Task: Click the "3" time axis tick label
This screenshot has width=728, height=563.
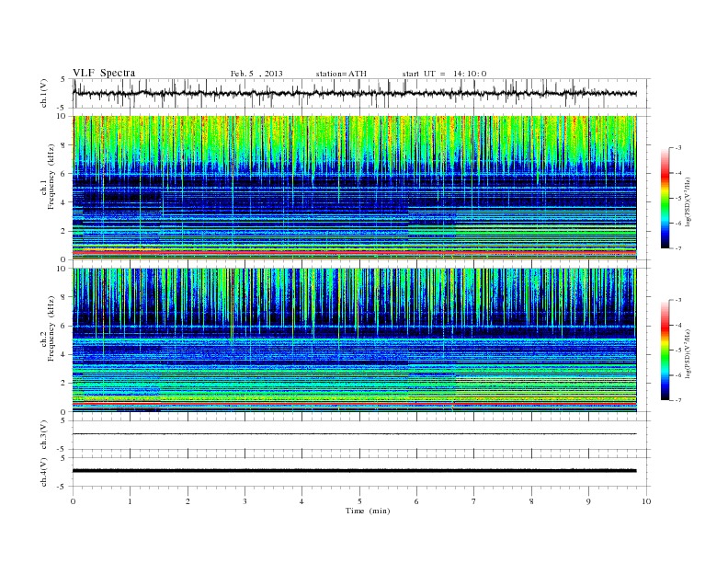Action: [245, 501]
